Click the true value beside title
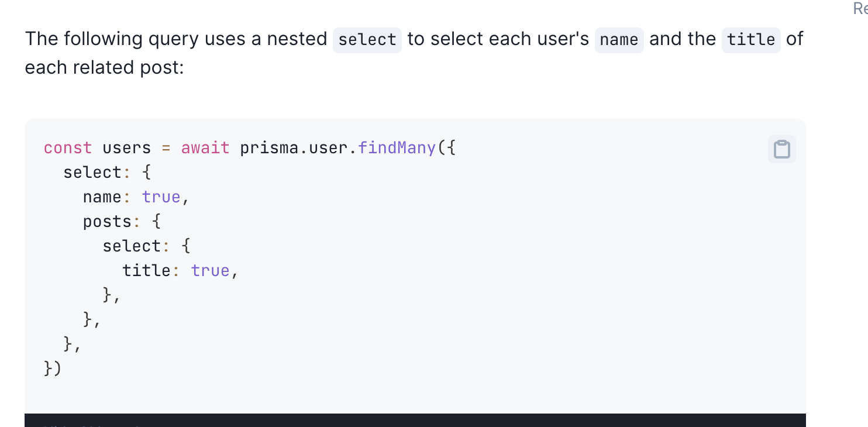 (210, 270)
